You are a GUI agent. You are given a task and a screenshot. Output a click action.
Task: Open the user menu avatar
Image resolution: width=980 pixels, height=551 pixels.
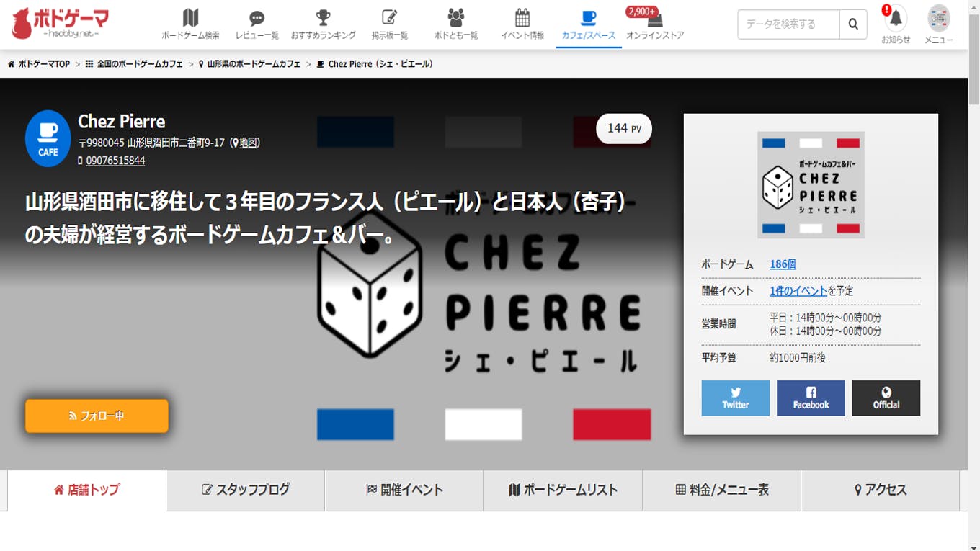(x=938, y=19)
